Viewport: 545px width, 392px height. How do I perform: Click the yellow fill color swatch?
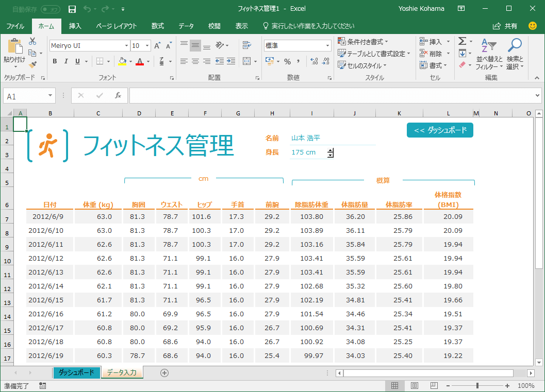coord(122,61)
